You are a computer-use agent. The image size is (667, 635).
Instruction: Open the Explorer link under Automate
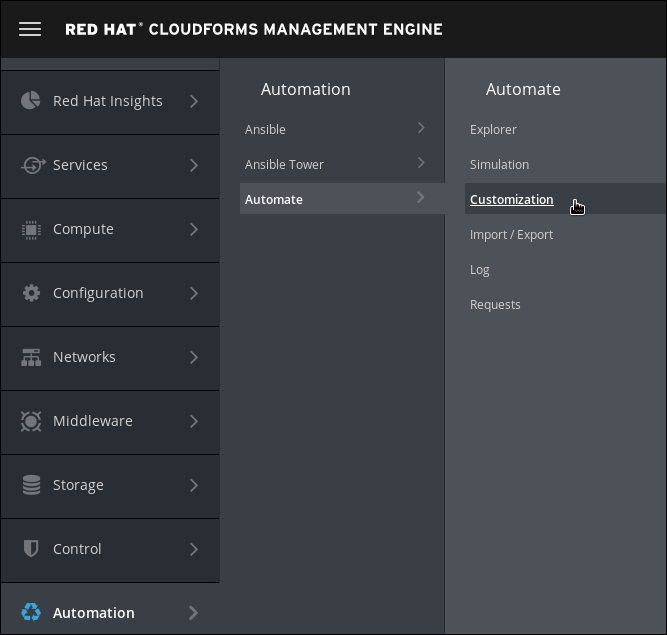tap(493, 129)
